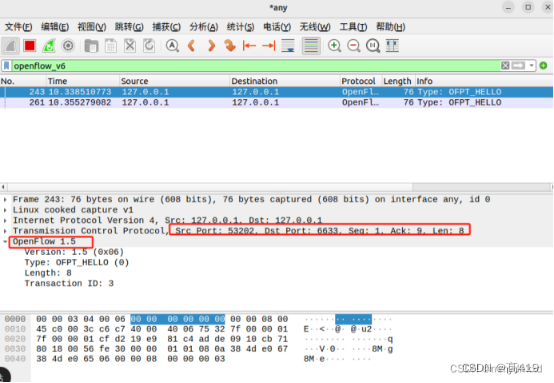This screenshot has height=383, width=554.
Task: Click in the openflow_v6 filter field
Action: pos(256,66)
